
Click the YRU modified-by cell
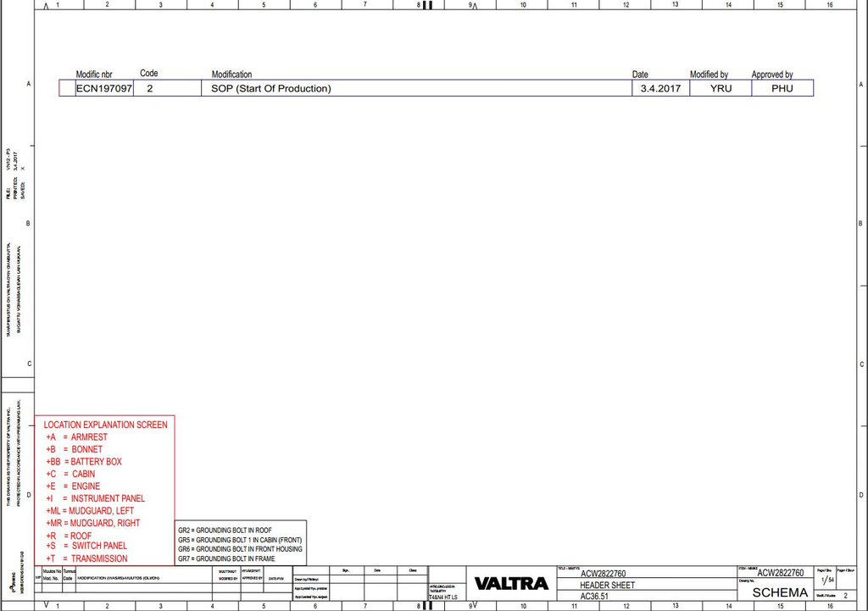click(721, 88)
